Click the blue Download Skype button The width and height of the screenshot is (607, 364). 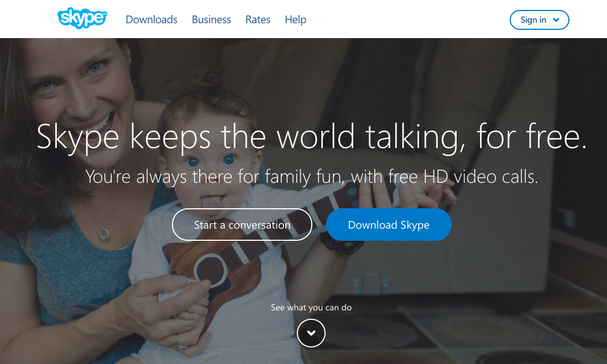[389, 225]
